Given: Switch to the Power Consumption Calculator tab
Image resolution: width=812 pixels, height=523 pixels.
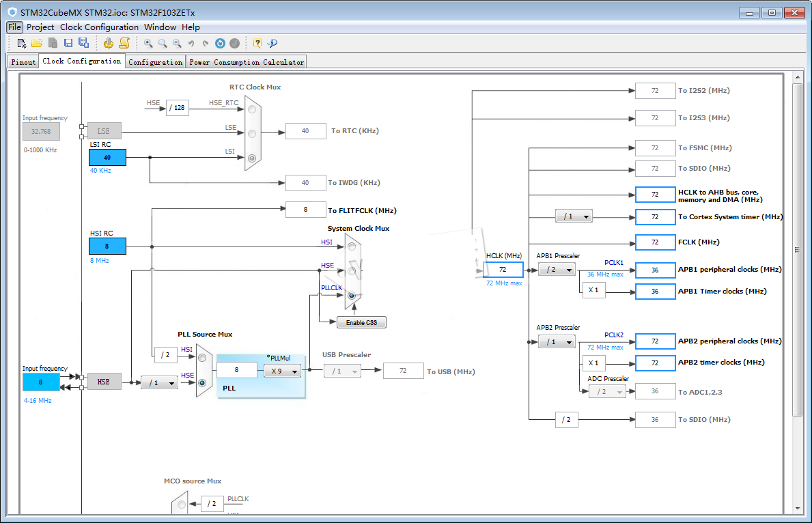Looking at the screenshot, I should 247,61.
